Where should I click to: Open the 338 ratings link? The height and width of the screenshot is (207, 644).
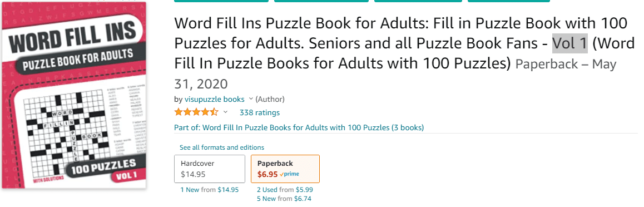pos(260,112)
